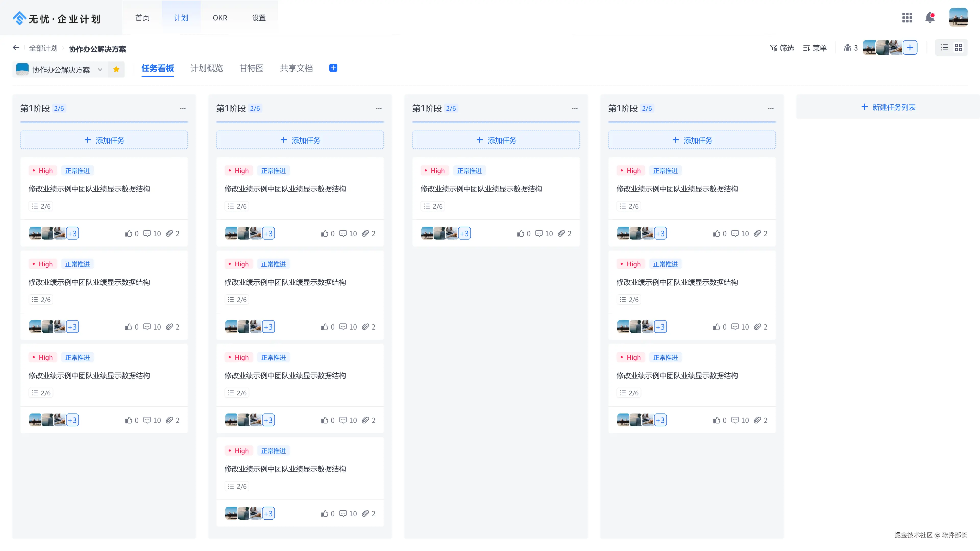980x551 pixels.
Task: Open the first column's more options menu
Action: pos(183,108)
